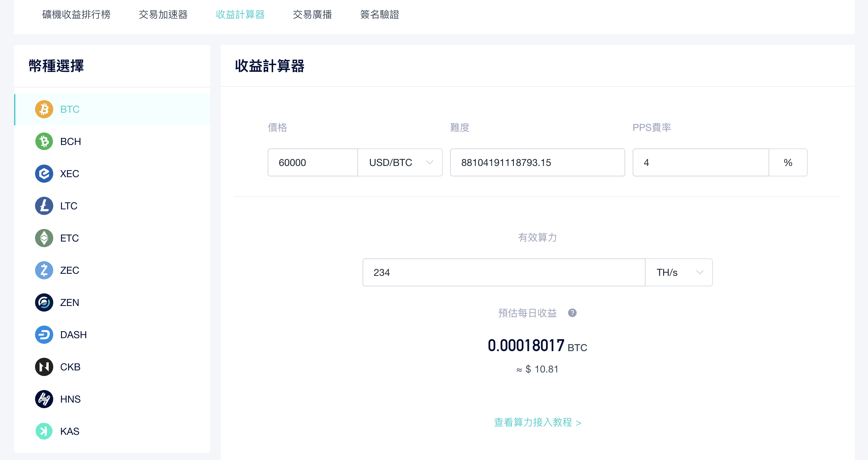Select LTC in the coin list

pos(112,206)
